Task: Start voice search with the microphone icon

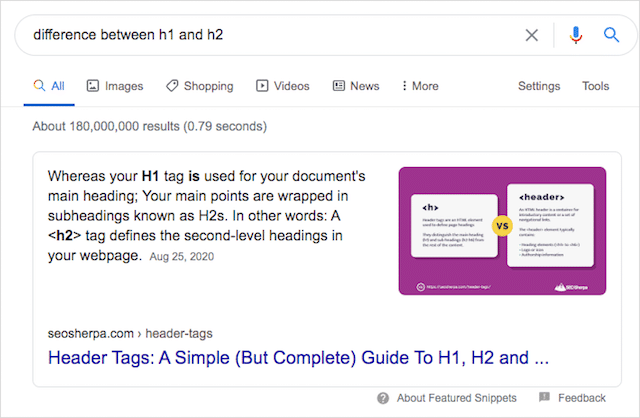Action: coord(576,35)
